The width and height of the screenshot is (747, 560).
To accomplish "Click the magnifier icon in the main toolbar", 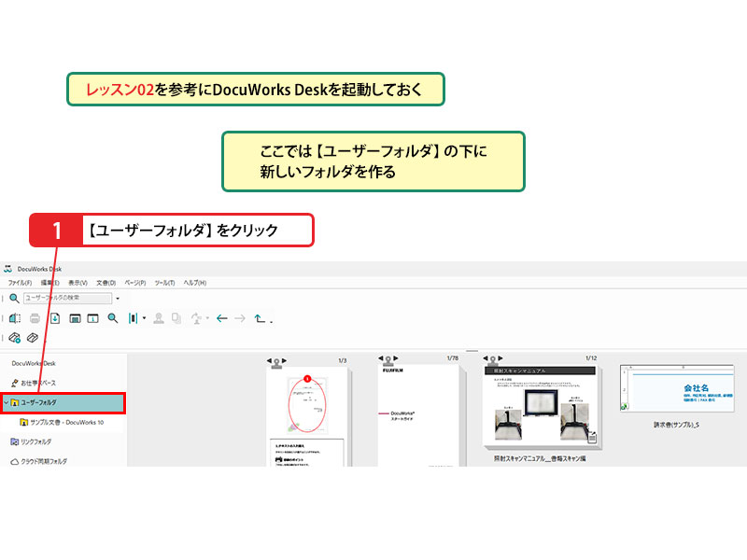I will click(112, 318).
